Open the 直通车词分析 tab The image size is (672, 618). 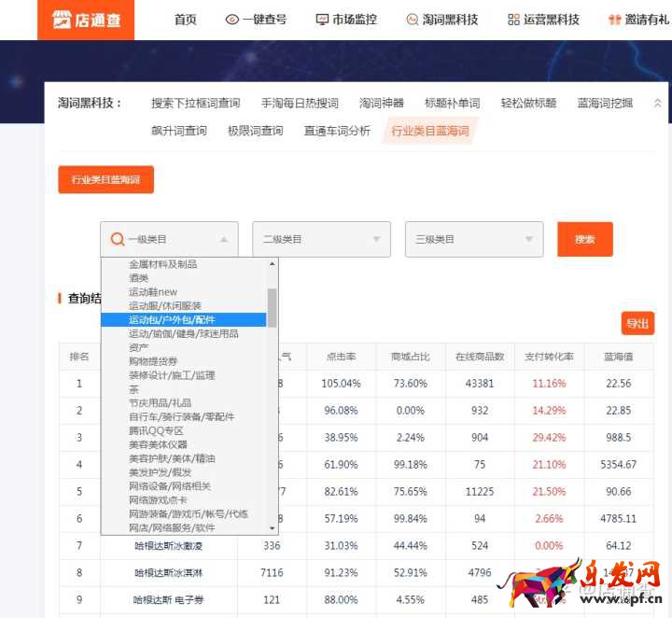[x=337, y=131]
